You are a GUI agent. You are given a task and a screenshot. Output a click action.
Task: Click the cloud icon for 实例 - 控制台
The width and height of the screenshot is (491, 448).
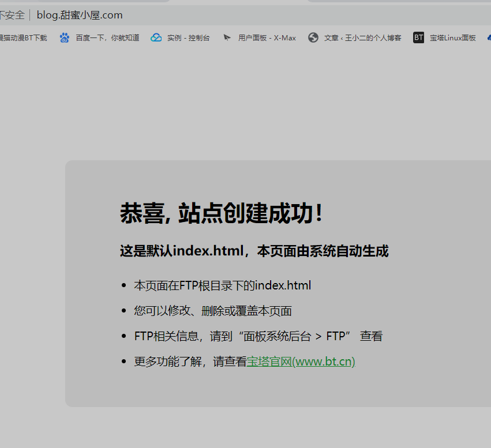click(156, 38)
